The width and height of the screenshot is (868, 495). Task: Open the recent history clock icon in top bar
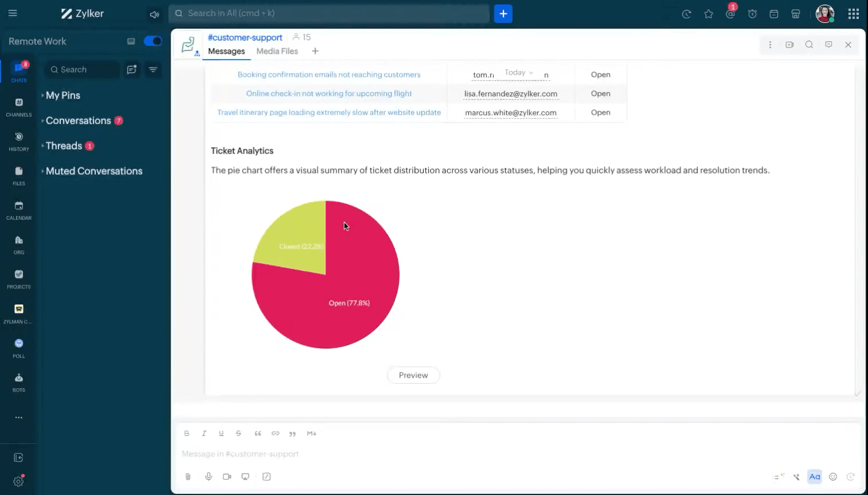(687, 14)
